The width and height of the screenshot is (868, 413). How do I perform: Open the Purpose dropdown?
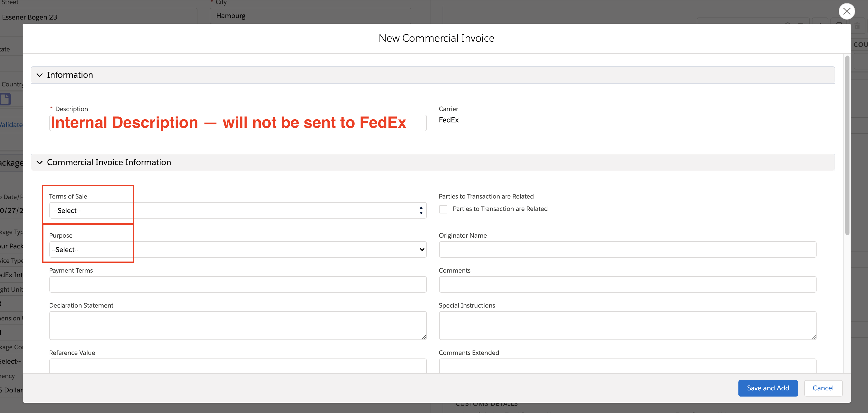[238, 249]
